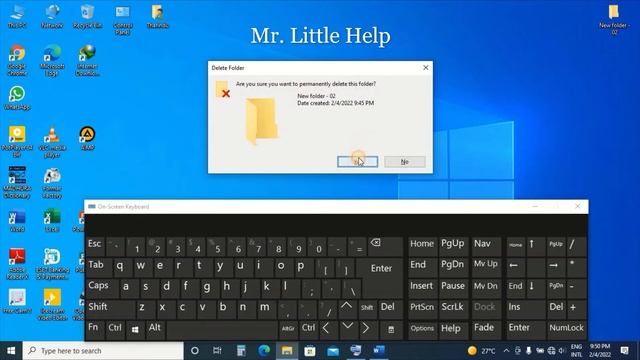This screenshot has height=360, width=640.
Task: Open the Windows Start menu
Action: pos(11,351)
